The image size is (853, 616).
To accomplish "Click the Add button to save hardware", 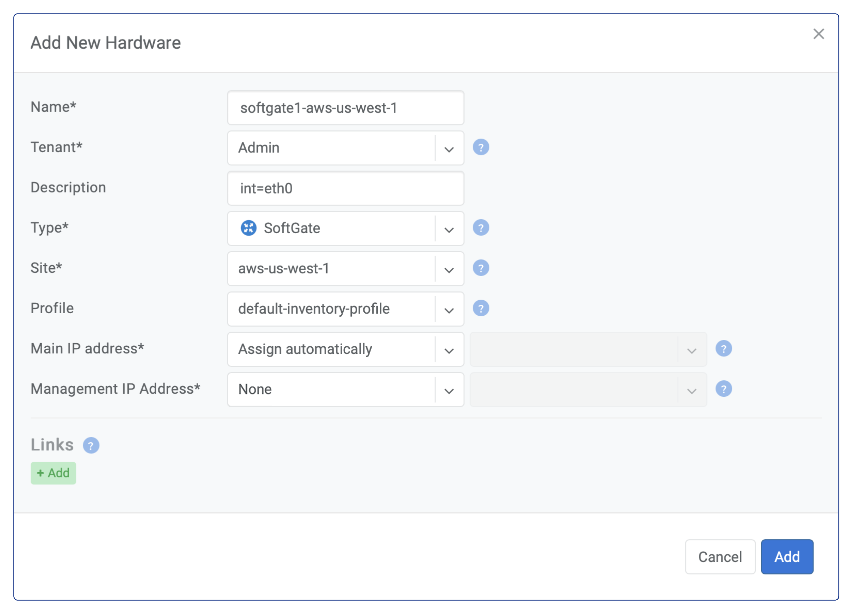I will (x=787, y=557).
